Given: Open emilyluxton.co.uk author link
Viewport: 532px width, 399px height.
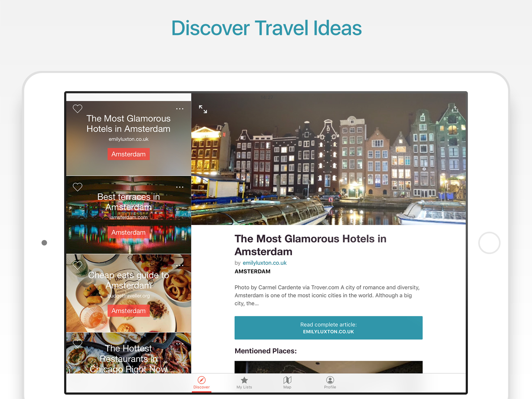Looking at the screenshot, I should point(265,263).
